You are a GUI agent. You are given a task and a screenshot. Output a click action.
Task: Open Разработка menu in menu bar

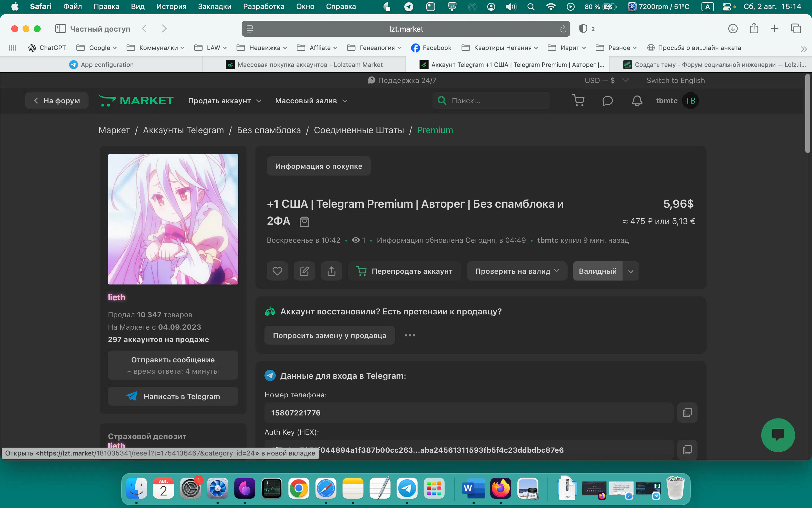pyautogui.click(x=263, y=7)
